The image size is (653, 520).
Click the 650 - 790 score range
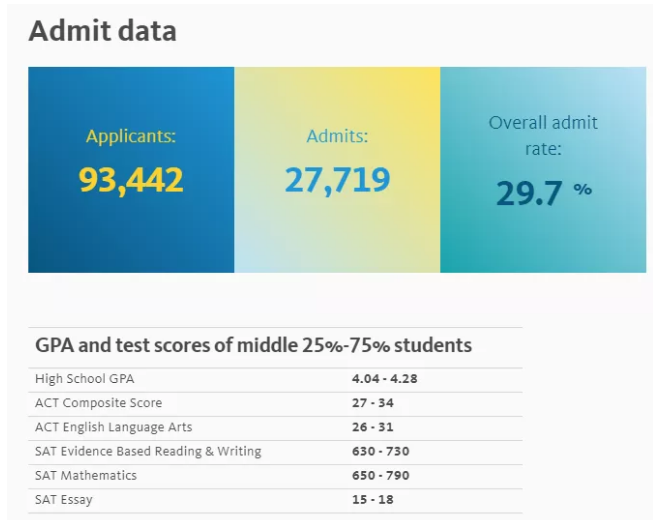point(380,475)
